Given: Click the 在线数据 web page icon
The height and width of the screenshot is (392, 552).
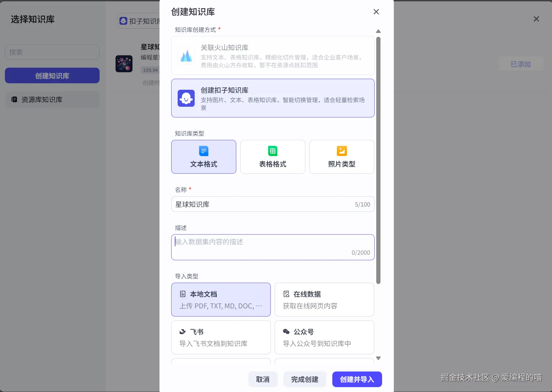Looking at the screenshot, I should pos(286,294).
